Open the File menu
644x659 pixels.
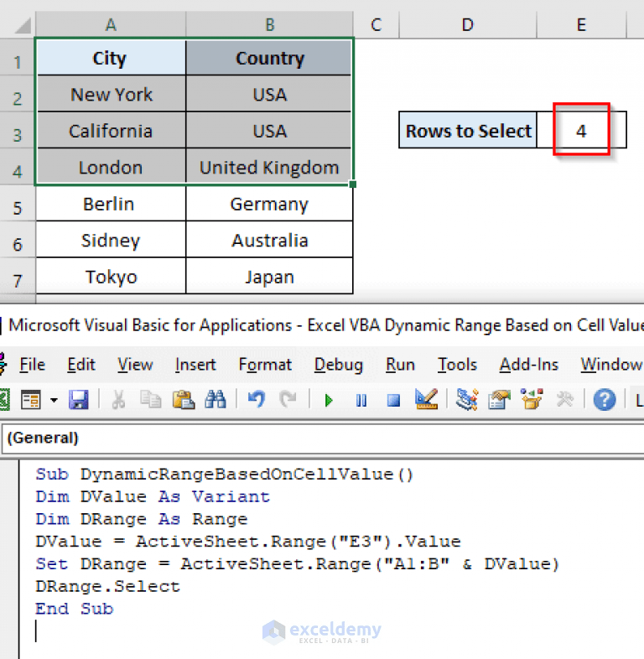point(32,365)
